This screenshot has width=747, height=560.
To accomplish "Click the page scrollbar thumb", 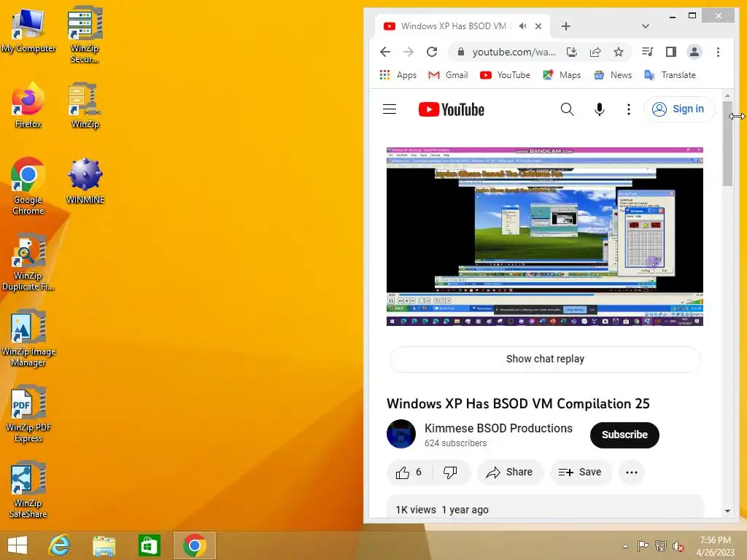I will point(727,143).
